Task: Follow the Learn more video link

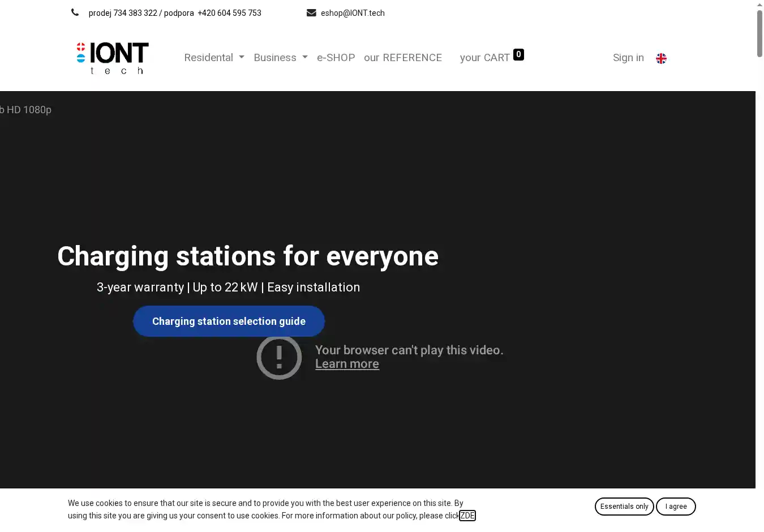Action: (x=347, y=364)
